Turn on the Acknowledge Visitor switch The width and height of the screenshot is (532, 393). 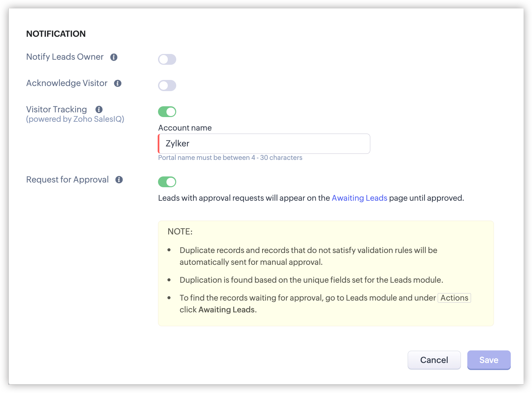coord(167,86)
